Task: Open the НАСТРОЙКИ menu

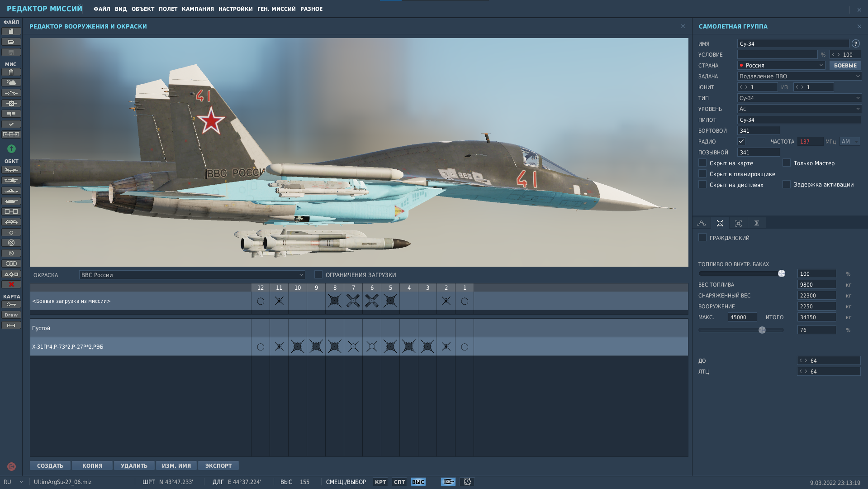Action: click(x=235, y=9)
